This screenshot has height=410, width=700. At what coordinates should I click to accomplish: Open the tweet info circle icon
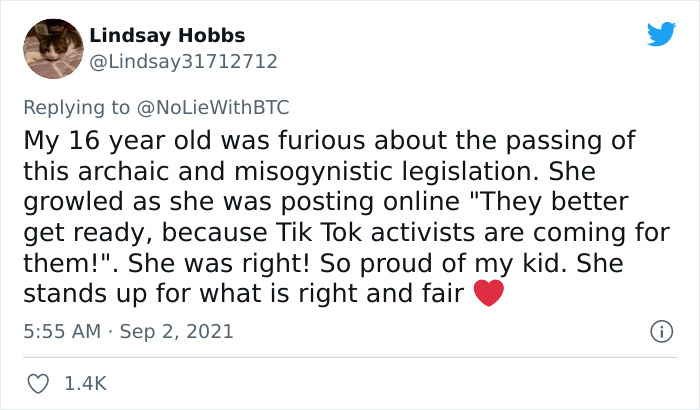[660, 331]
